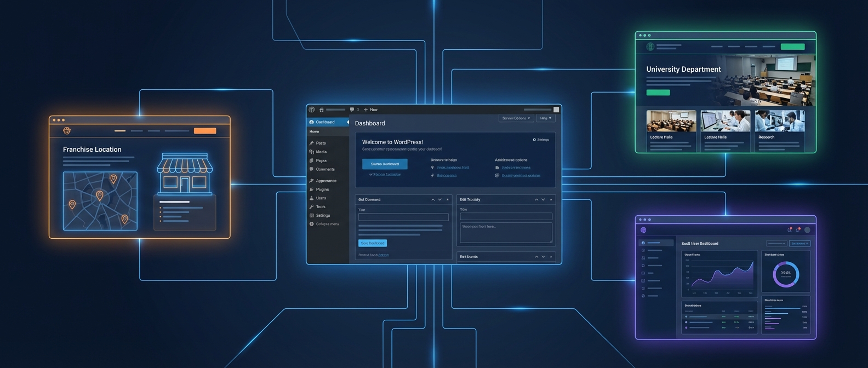Screen dimensions: 868x368
Task: Select Appearance in the WordPress sidebar
Action: tap(325, 181)
